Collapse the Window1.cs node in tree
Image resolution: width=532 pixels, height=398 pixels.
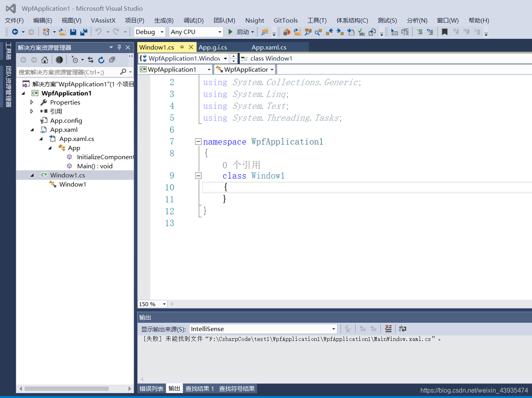click(x=32, y=175)
